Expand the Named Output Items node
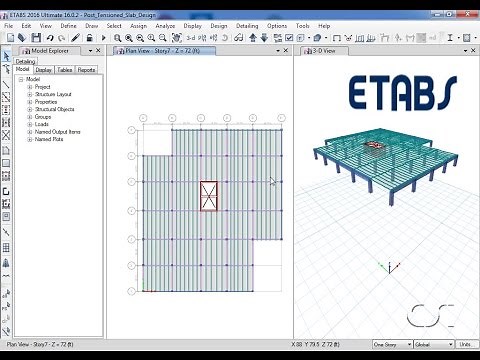Viewport: 480px width, 360px height. 30,132
